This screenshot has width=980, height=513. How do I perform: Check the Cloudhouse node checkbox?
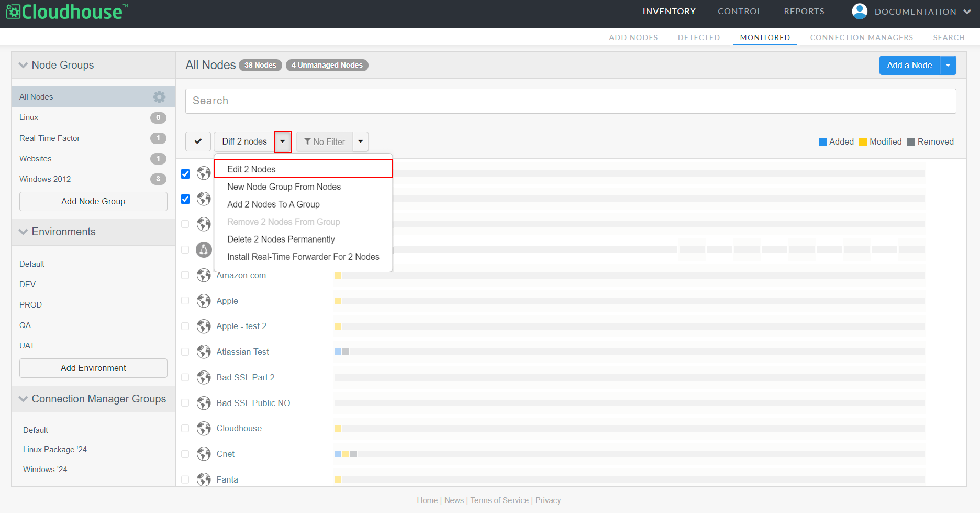pos(185,428)
